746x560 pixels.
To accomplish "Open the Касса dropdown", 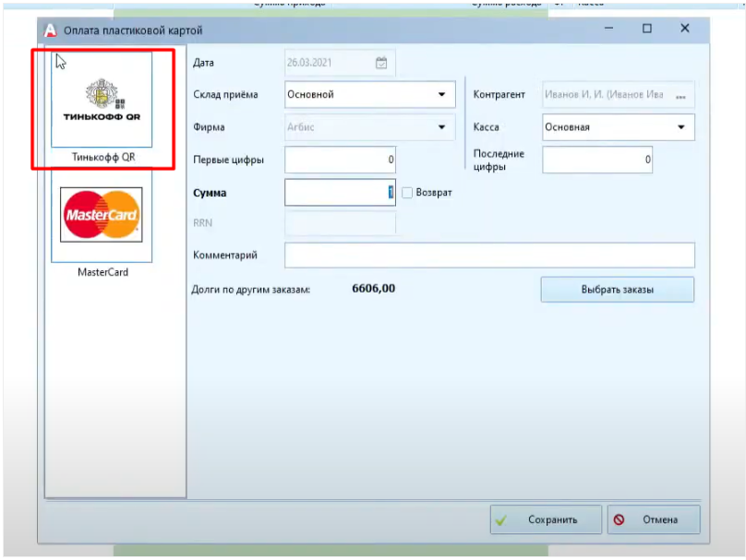I will tap(618, 127).
